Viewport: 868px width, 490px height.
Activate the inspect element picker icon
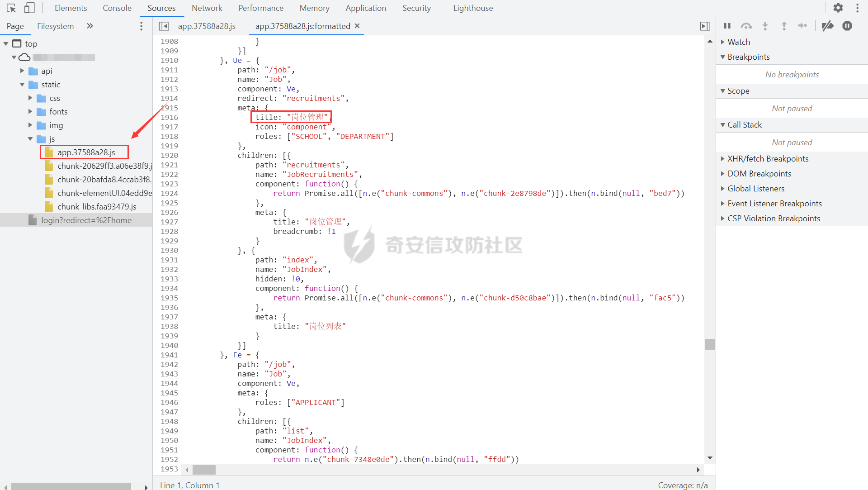(11, 8)
